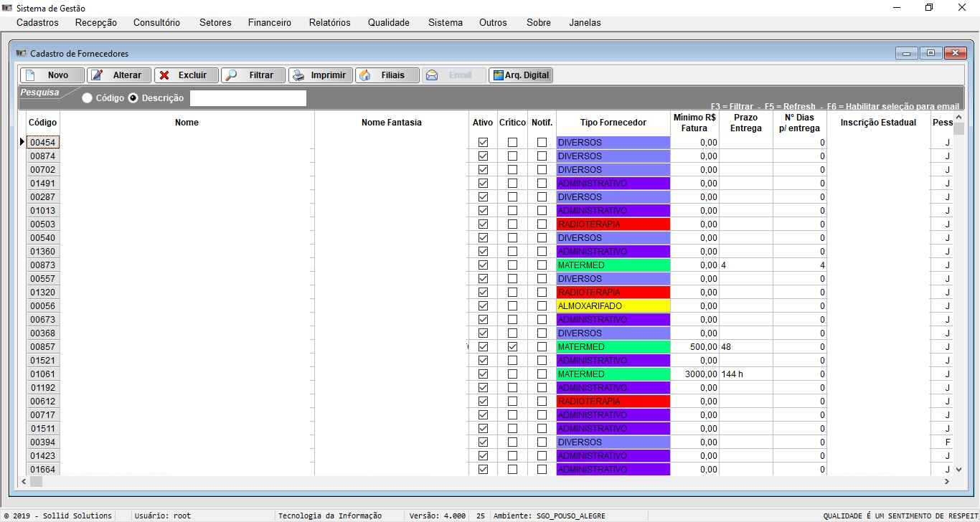
Task: Click the Inscrição Estadual column header
Action: click(879, 123)
